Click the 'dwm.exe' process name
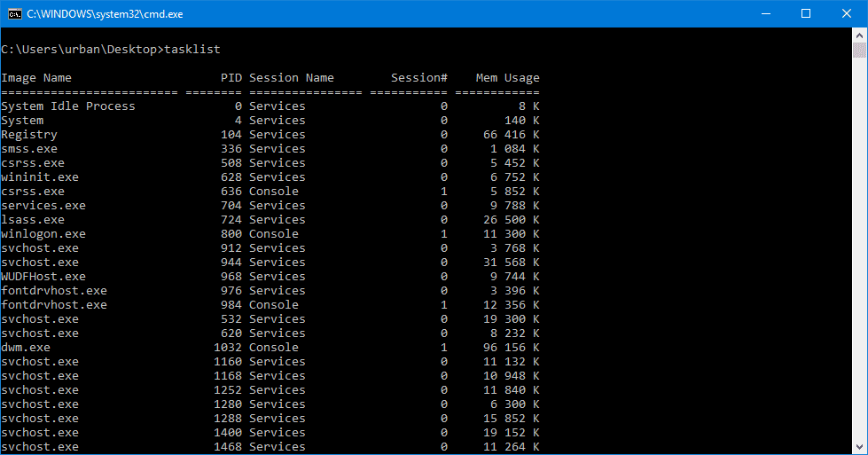Image resolution: width=868 pixels, height=455 pixels. [x=26, y=348]
